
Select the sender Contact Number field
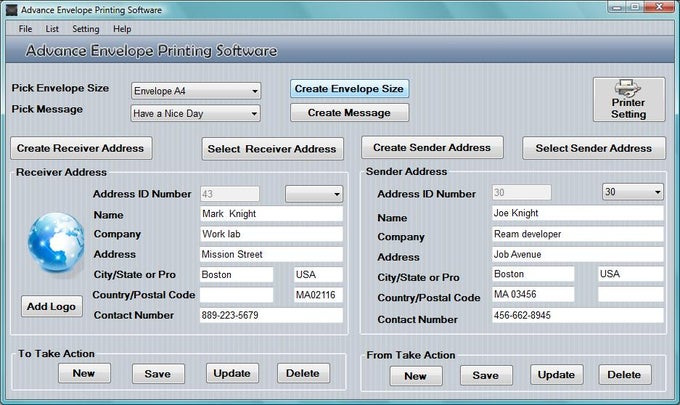pos(577,316)
